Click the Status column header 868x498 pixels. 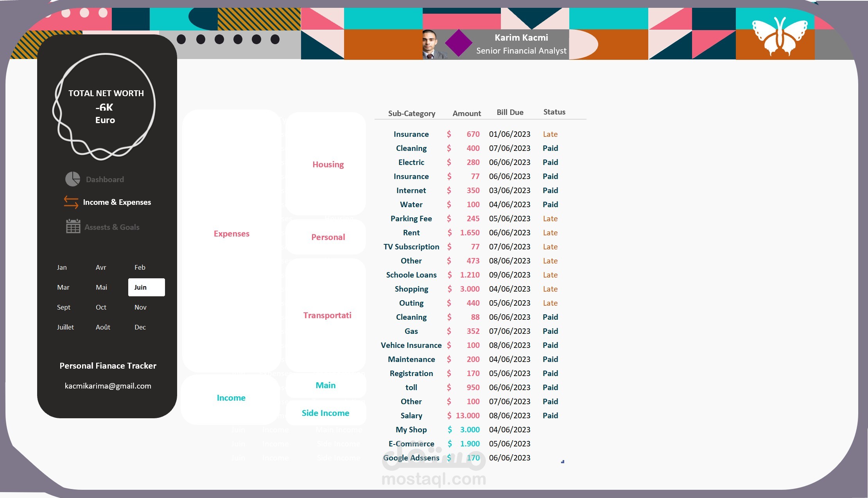coord(554,112)
